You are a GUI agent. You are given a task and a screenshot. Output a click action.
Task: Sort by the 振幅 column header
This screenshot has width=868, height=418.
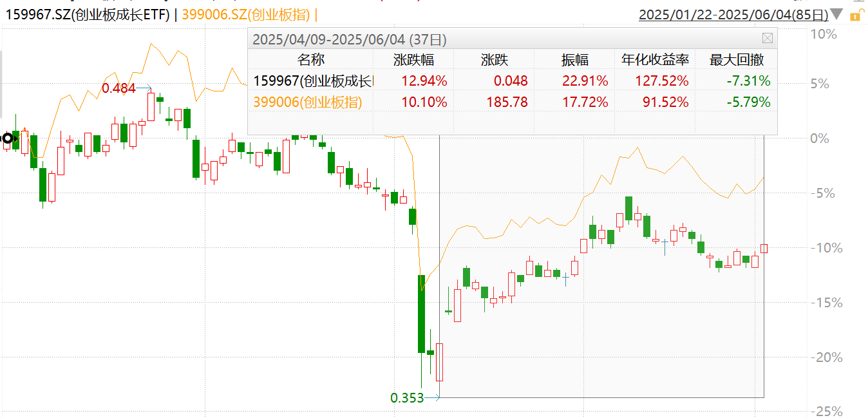point(575,60)
